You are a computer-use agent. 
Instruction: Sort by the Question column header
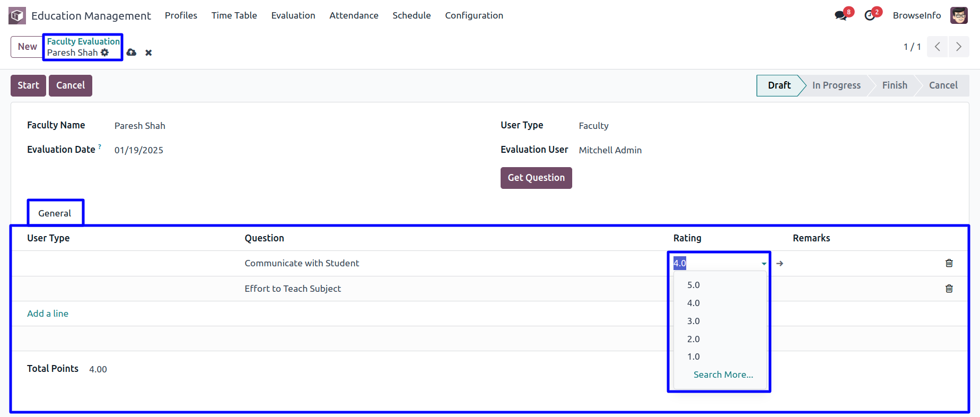coord(264,238)
